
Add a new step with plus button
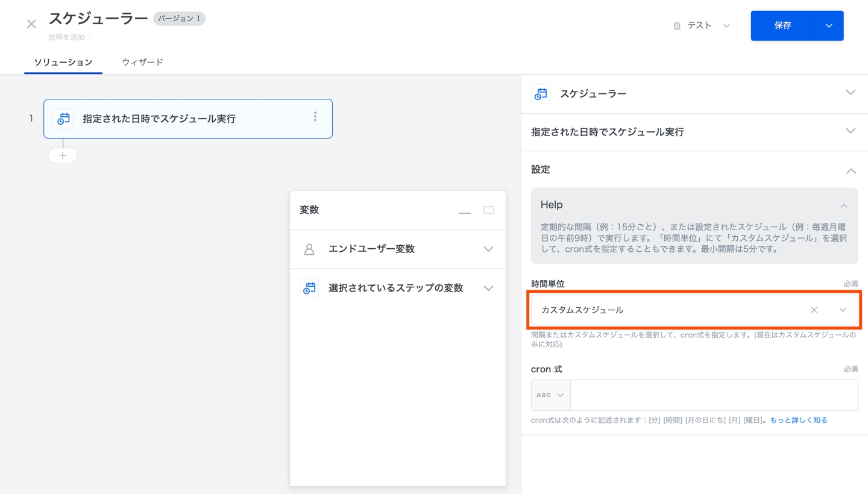pyautogui.click(x=63, y=155)
